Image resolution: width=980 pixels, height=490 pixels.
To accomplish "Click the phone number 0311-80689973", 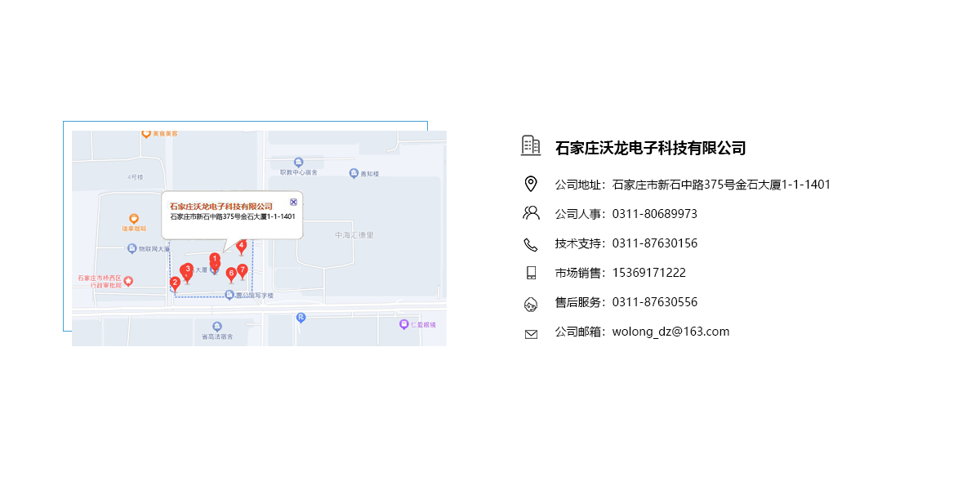I will click(655, 212).
